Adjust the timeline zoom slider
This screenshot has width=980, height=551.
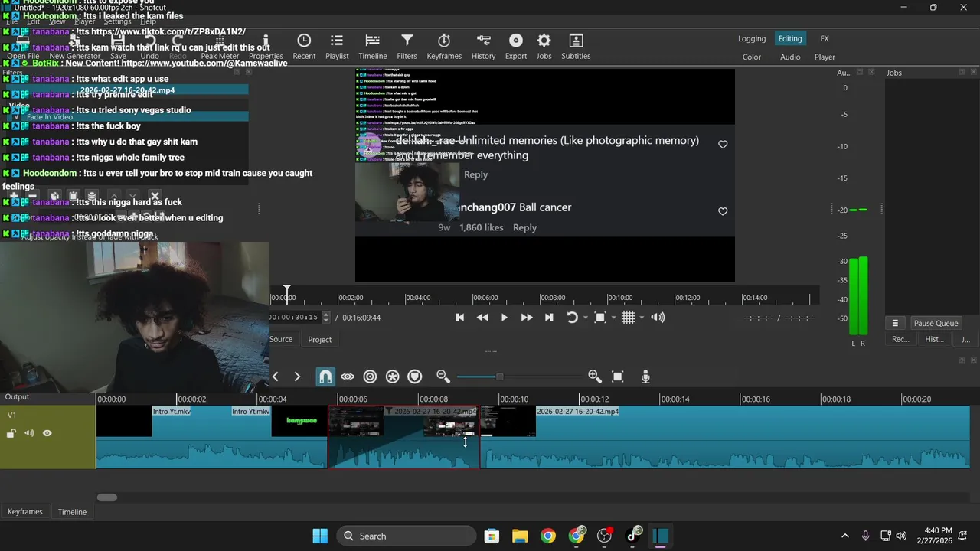tap(499, 377)
